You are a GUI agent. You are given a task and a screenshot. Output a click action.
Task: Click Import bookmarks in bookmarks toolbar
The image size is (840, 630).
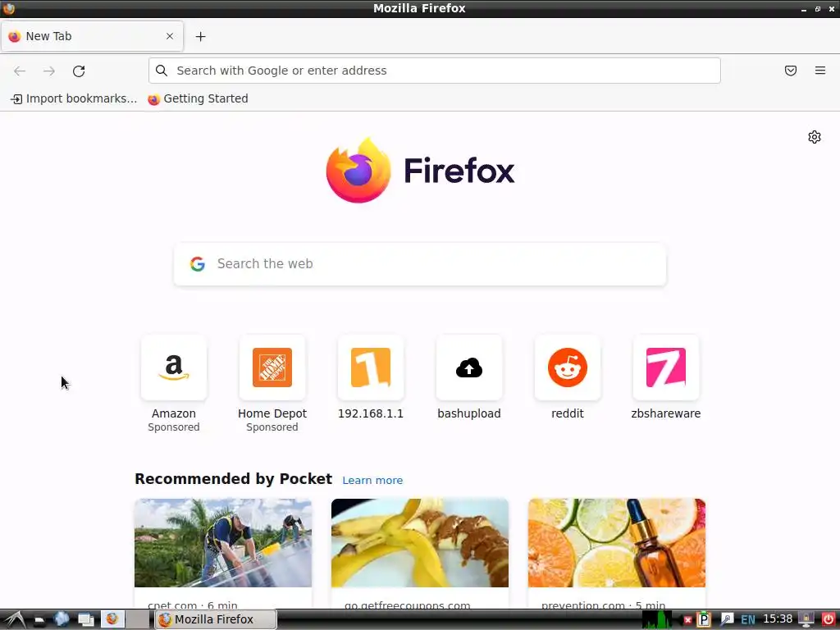(x=74, y=98)
